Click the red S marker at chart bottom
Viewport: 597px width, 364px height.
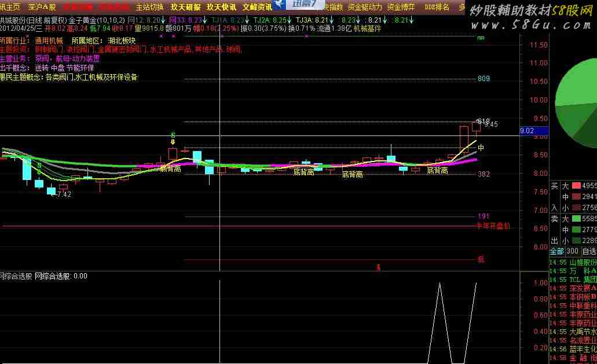(379, 268)
